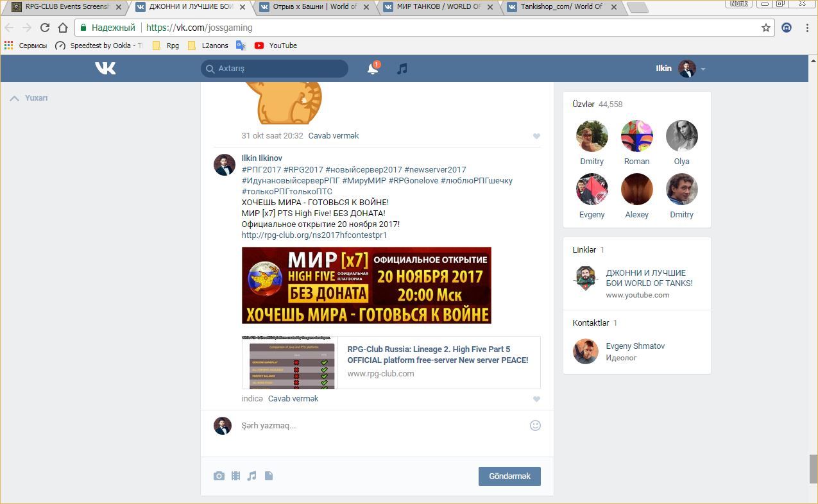Bookmark this page with star icon
The image size is (818, 504).
pos(765,28)
